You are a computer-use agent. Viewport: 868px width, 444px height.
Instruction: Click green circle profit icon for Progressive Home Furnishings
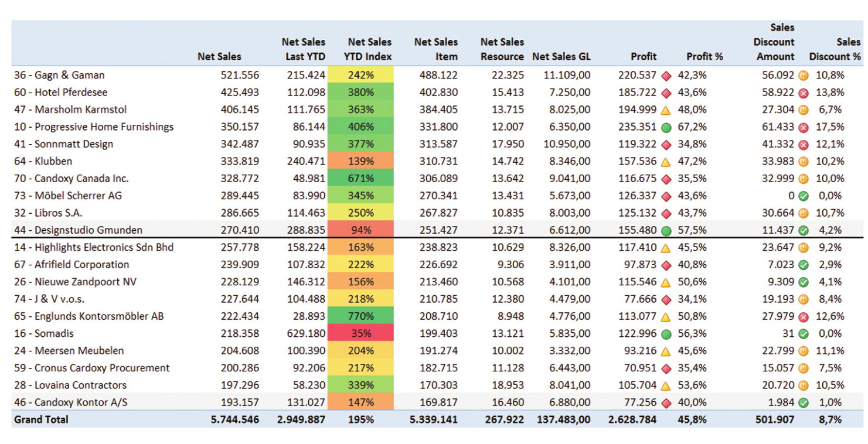[666, 127]
